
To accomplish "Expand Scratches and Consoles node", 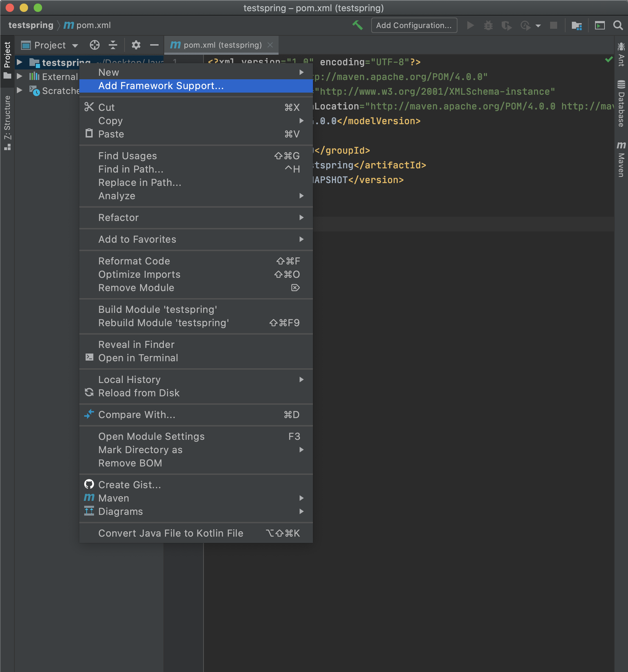I will 20,90.
